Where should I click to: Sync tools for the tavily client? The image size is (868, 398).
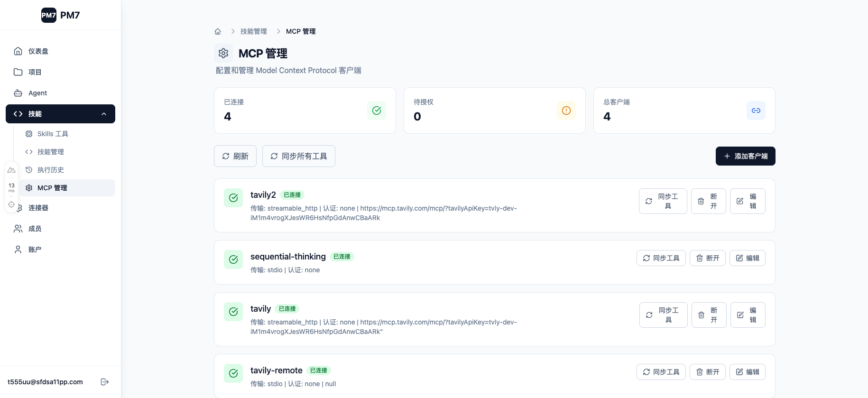pos(664,315)
